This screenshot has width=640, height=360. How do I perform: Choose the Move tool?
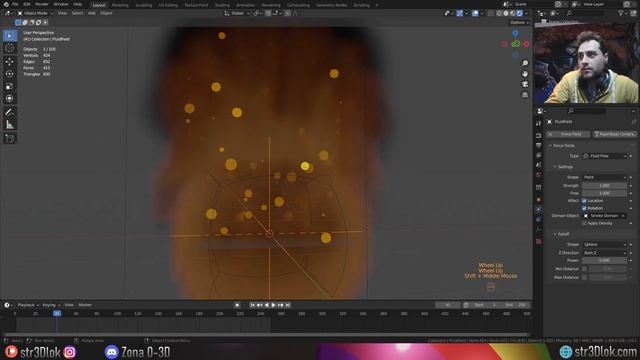coord(10,61)
